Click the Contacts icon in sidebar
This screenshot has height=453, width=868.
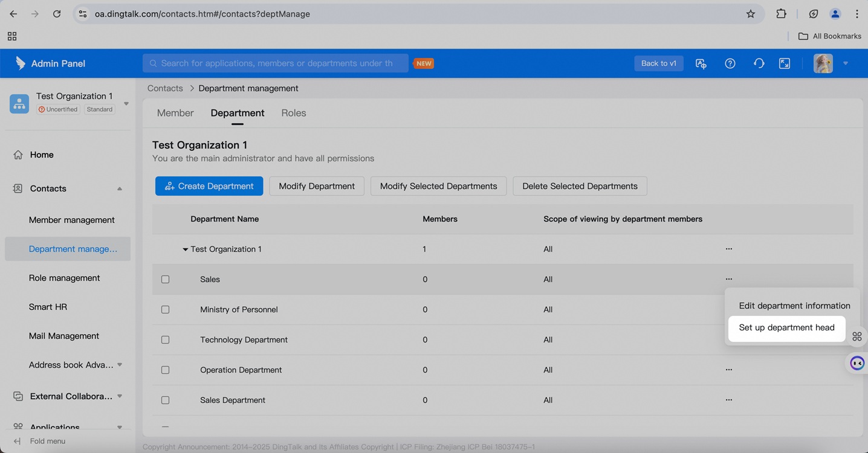coord(18,188)
